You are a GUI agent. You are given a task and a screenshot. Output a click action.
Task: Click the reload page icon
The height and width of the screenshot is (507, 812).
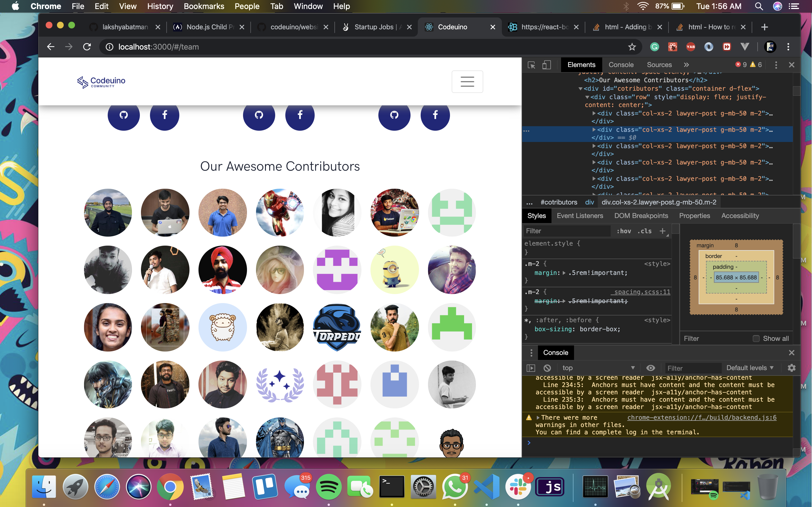point(87,47)
